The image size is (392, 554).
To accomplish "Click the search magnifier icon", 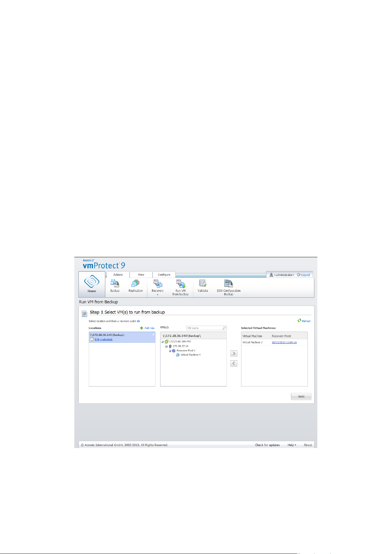I will coord(224,328).
